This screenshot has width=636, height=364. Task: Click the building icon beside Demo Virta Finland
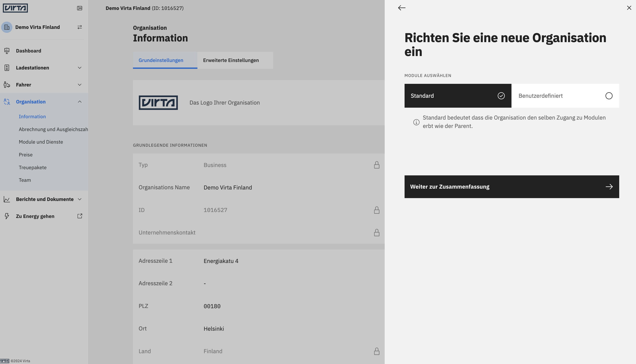(x=7, y=27)
